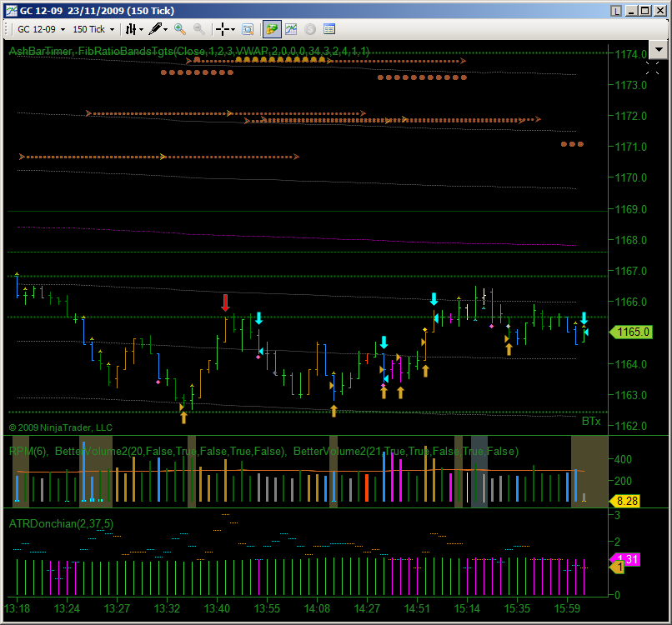The width and height of the screenshot is (672, 625).
Task: Expand the drawing tools dropdown arrow
Action: [x=165, y=29]
